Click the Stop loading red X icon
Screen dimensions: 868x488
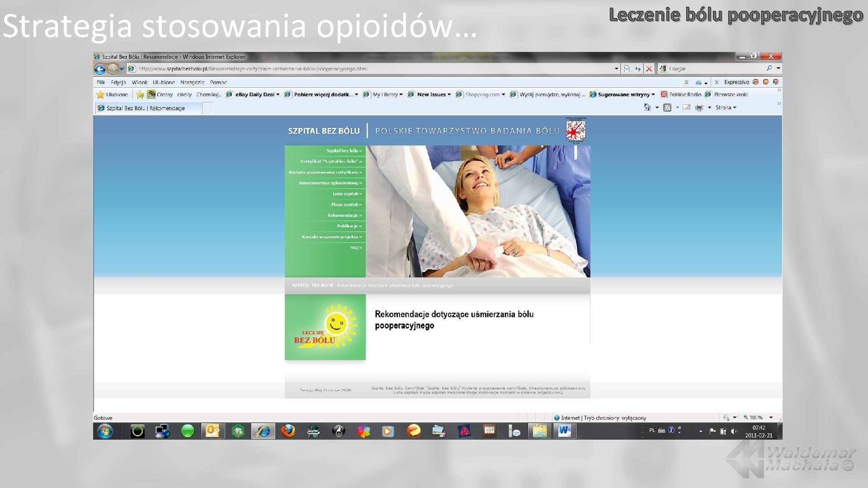tap(649, 69)
